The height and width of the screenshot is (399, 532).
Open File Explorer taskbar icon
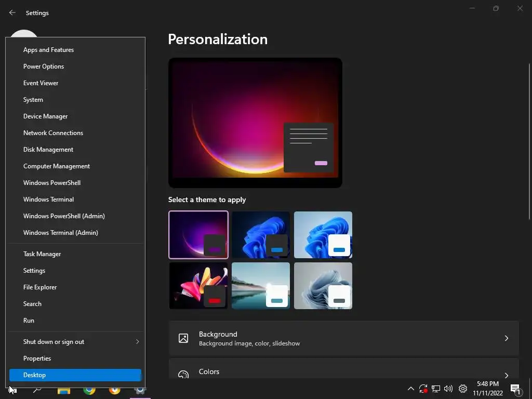[x=63, y=390]
